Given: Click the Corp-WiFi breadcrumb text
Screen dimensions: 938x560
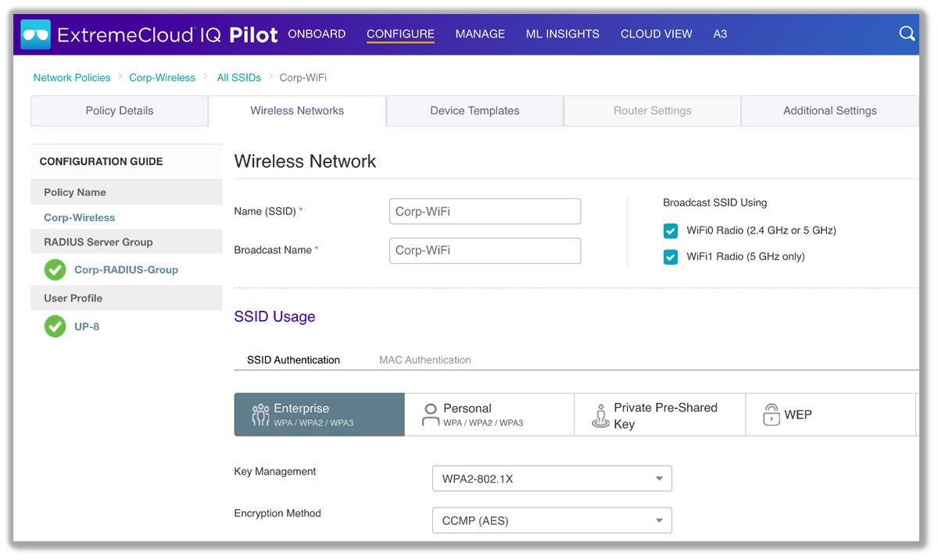Looking at the screenshot, I should click(303, 77).
